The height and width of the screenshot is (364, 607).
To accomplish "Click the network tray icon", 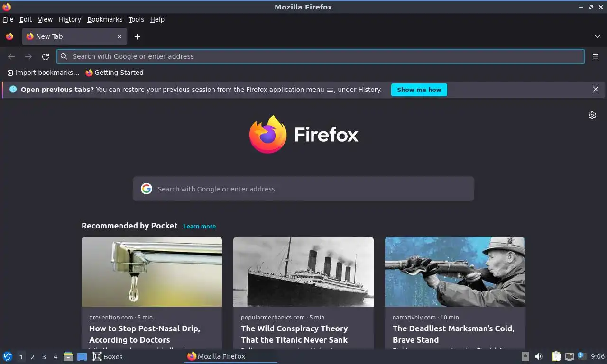I will 570,356.
